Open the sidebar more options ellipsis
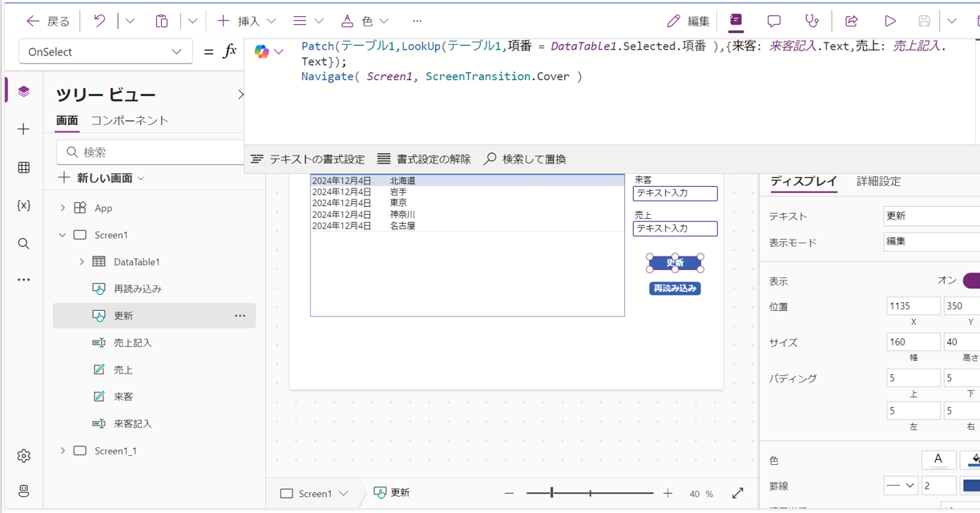This screenshot has width=980, height=513. point(23,280)
